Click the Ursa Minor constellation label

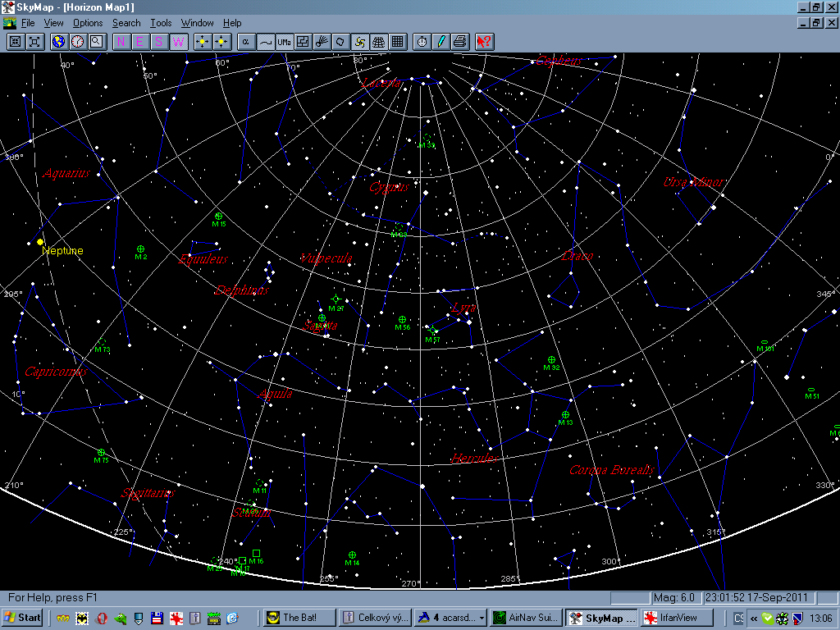coord(694,181)
